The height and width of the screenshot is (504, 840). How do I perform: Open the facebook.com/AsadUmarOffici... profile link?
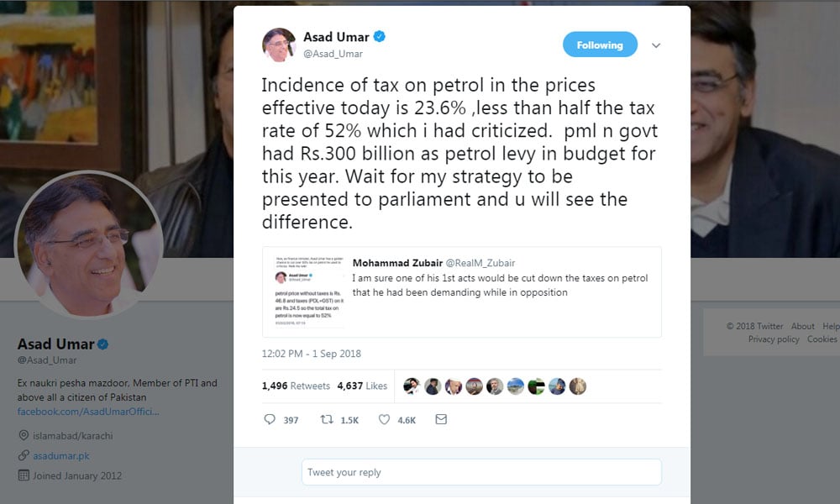coord(88,412)
